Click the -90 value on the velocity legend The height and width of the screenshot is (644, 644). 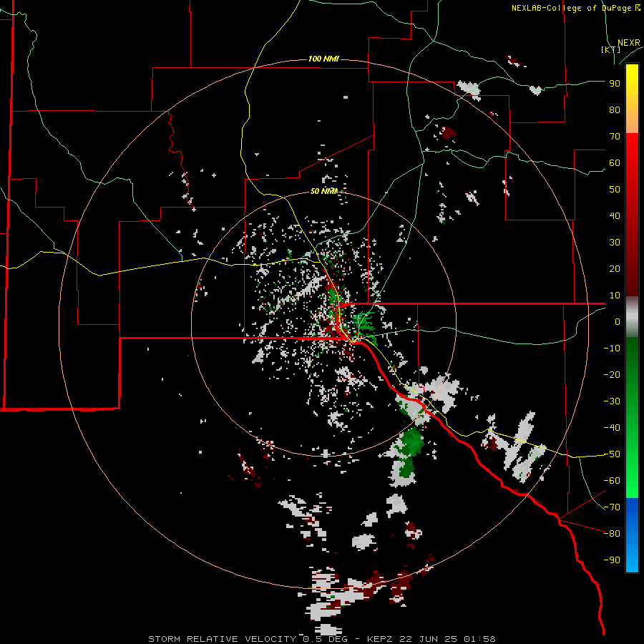point(612,560)
